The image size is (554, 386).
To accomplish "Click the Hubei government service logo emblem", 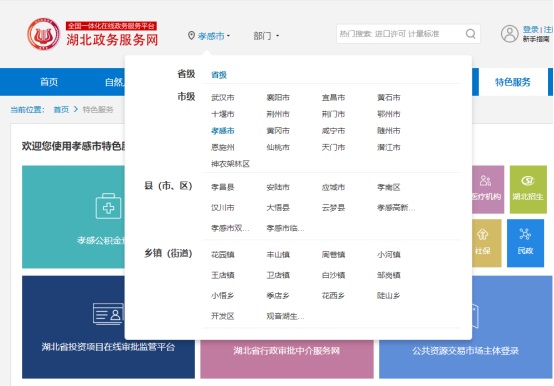I will (43, 34).
